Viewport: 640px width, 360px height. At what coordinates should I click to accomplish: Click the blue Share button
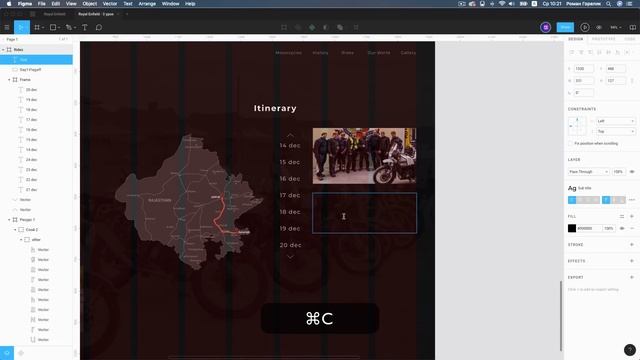[x=565, y=27]
